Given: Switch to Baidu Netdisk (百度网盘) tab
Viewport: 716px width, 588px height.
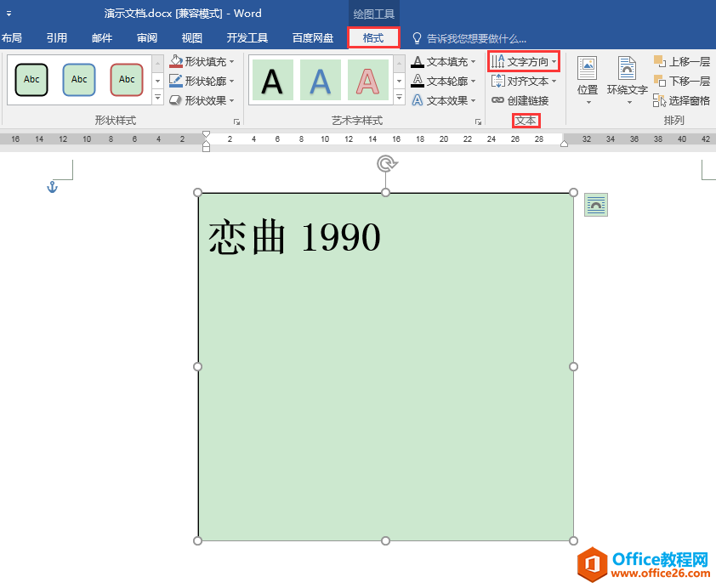Looking at the screenshot, I should coord(313,38).
